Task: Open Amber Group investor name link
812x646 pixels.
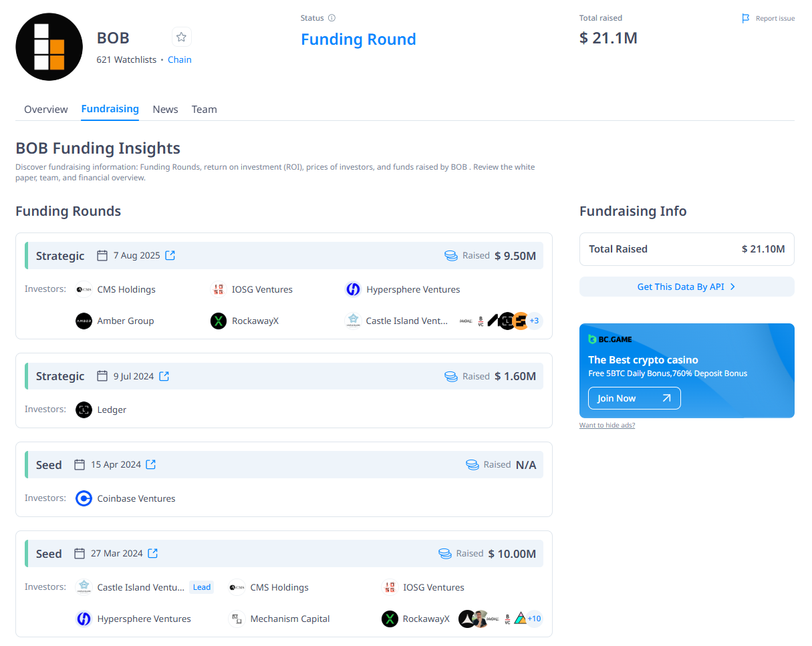Action: (x=126, y=321)
